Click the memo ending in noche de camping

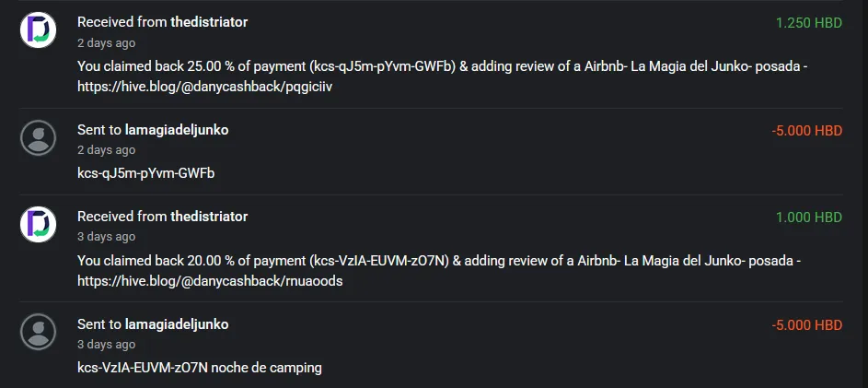(x=200, y=368)
